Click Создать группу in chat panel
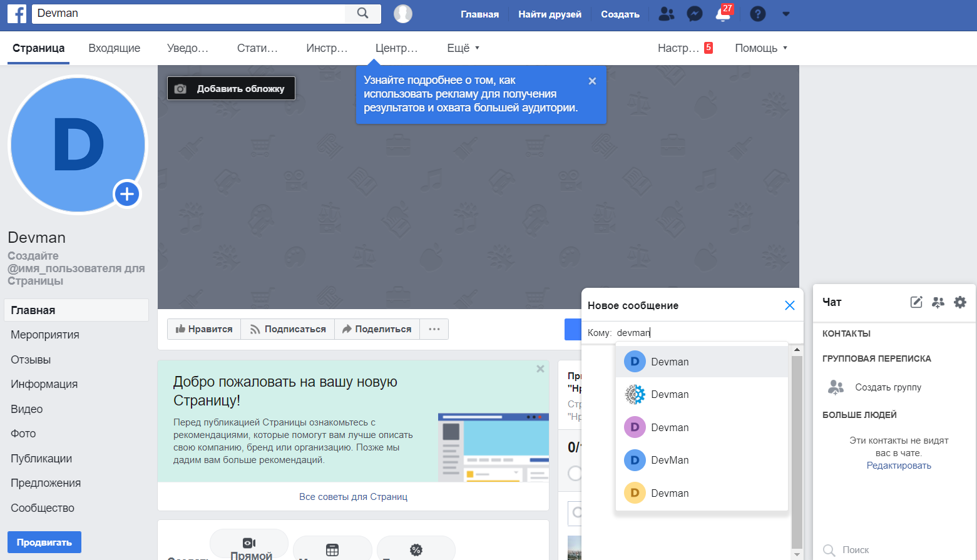Screen dimensions: 977x560 coord(888,387)
